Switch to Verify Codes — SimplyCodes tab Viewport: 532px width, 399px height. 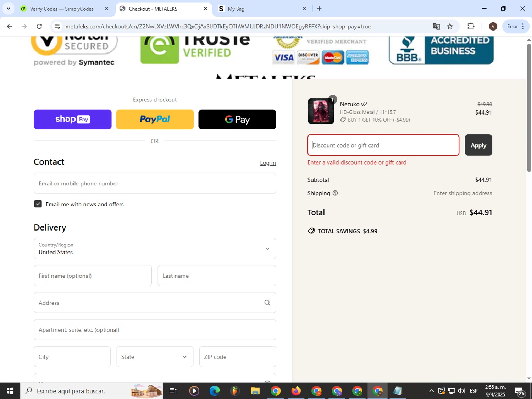point(61,9)
